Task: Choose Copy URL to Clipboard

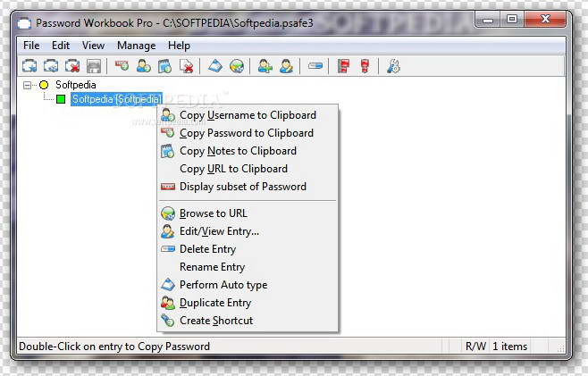Action: point(248,169)
